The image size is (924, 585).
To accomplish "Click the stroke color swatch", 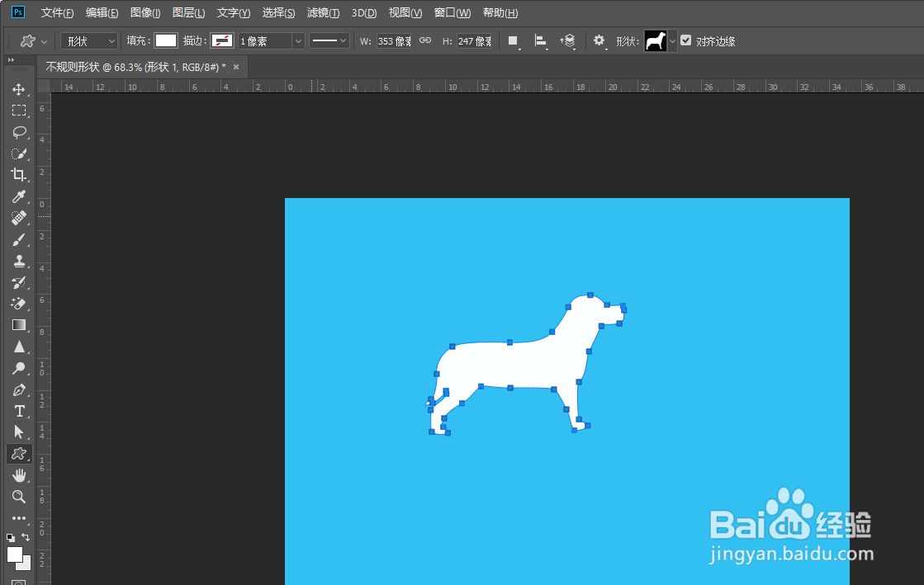I will coord(222,40).
